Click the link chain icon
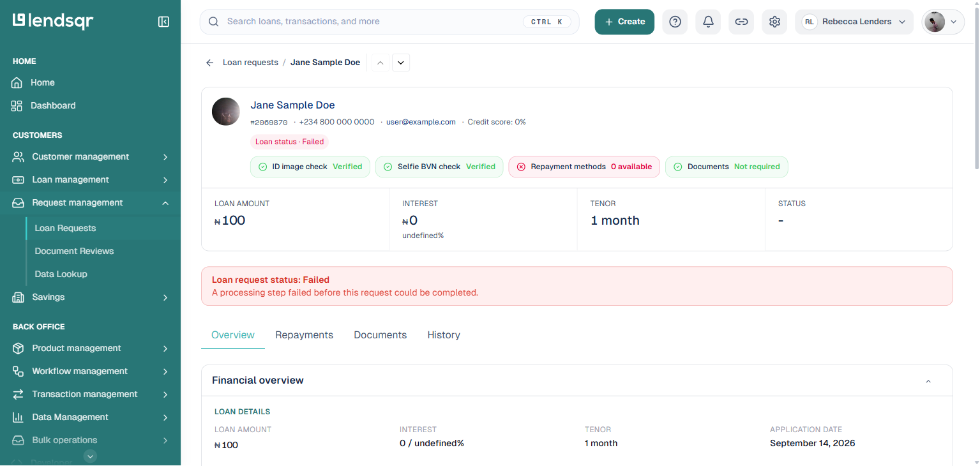The width and height of the screenshot is (980, 466). tap(741, 22)
